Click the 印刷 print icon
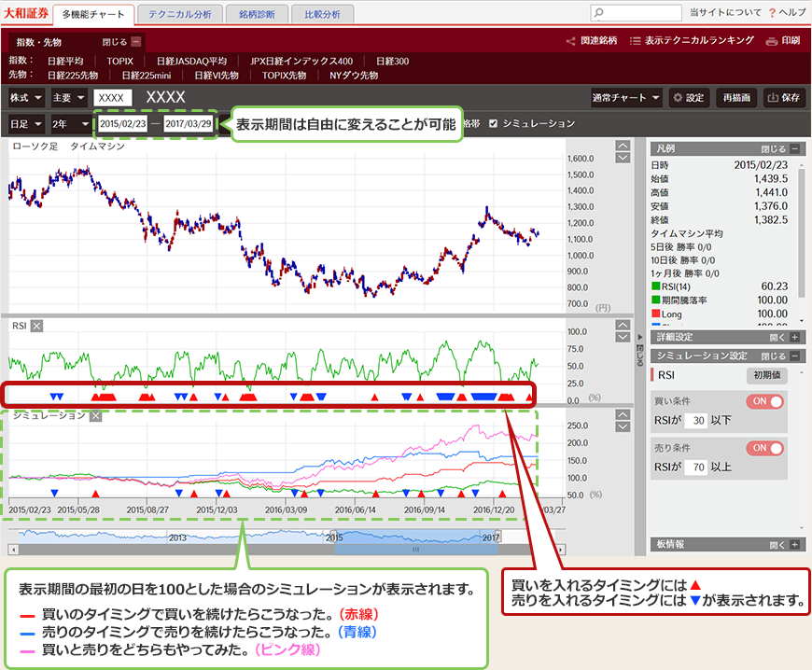 pos(771,41)
